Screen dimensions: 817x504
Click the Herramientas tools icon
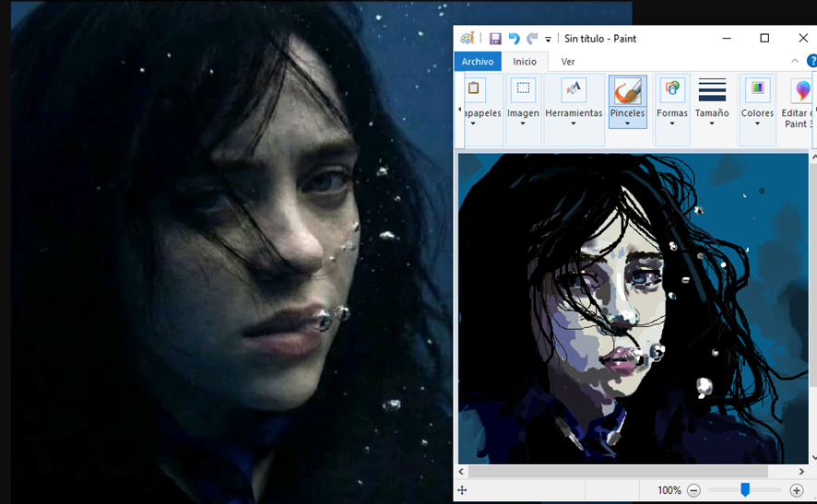(574, 89)
